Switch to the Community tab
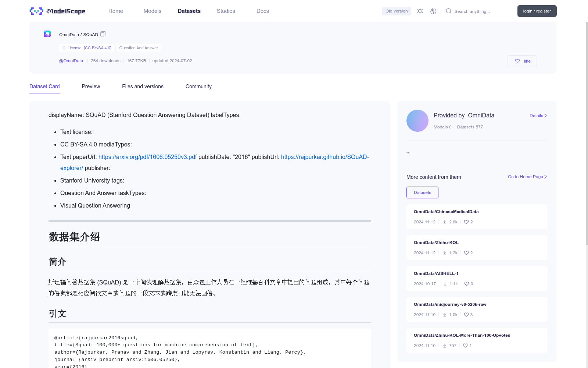 pos(198,86)
